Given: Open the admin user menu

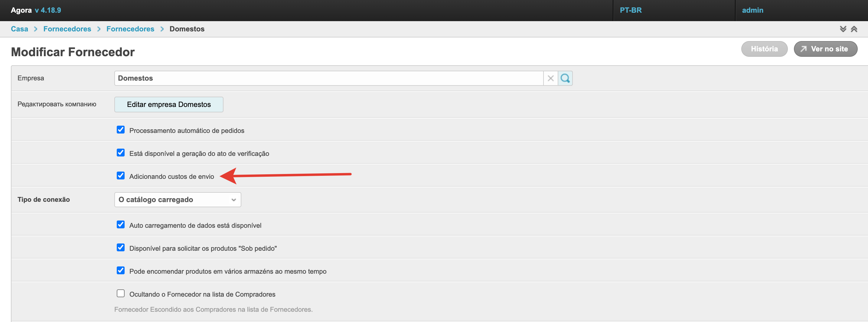Looking at the screenshot, I should coord(752,10).
